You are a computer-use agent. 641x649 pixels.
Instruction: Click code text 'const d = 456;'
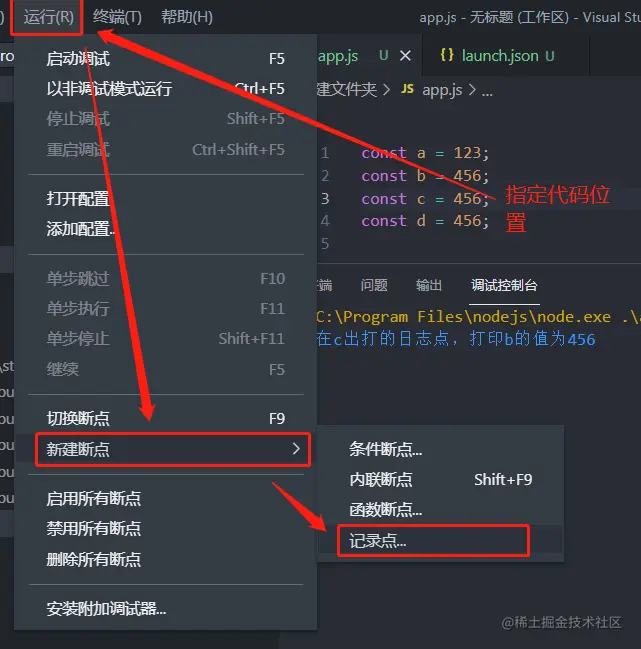[425, 221]
